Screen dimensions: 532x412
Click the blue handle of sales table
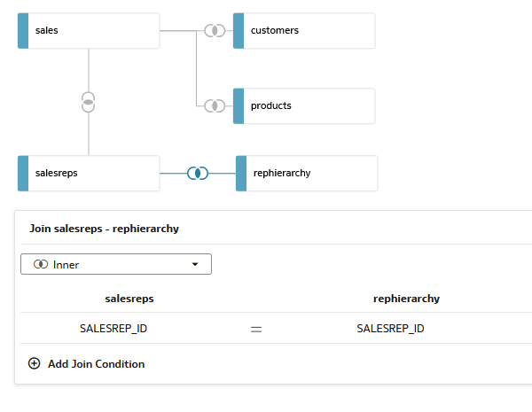click(23, 31)
